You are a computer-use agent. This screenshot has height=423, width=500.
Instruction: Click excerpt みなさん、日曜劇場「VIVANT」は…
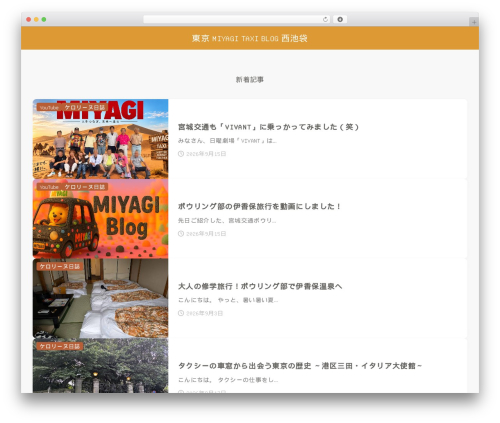point(227,141)
